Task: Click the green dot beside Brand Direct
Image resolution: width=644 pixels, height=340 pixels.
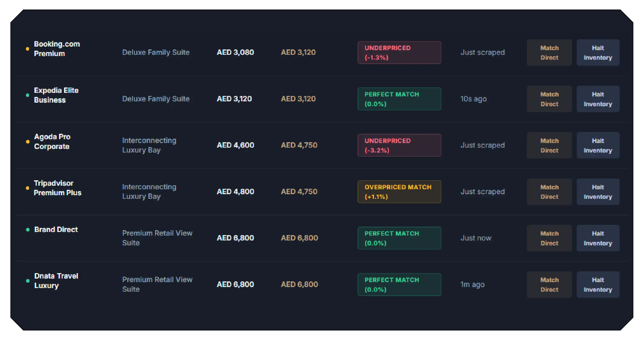Action: pyautogui.click(x=27, y=229)
